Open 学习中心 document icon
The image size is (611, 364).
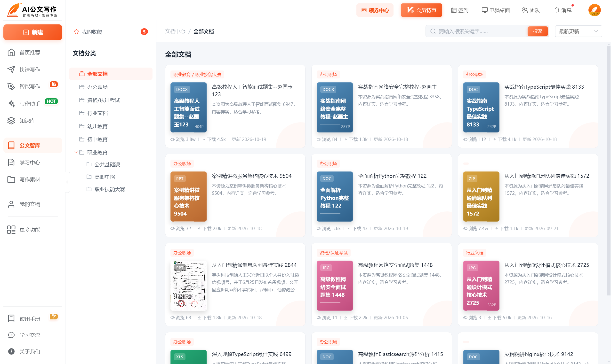[11, 162]
